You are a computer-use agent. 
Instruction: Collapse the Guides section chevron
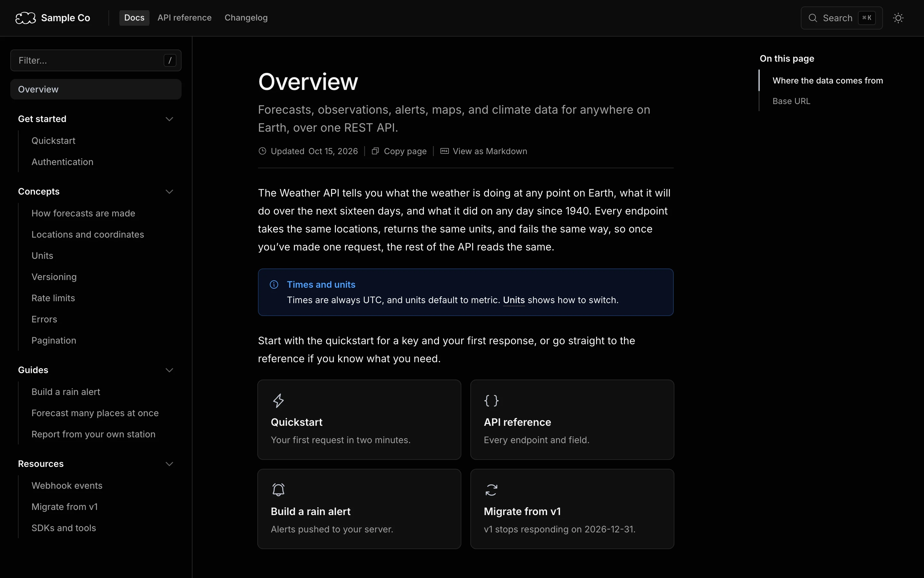(169, 370)
